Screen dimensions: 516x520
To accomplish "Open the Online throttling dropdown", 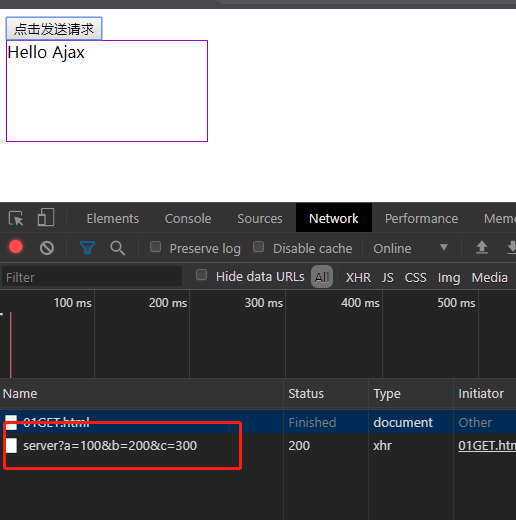I will (x=410, y=248).
